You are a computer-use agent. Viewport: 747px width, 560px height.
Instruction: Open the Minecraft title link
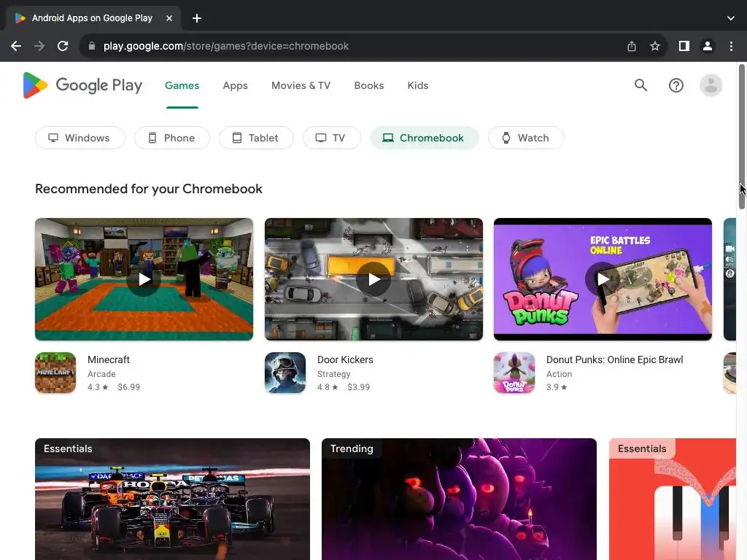(x=109, y=359)
